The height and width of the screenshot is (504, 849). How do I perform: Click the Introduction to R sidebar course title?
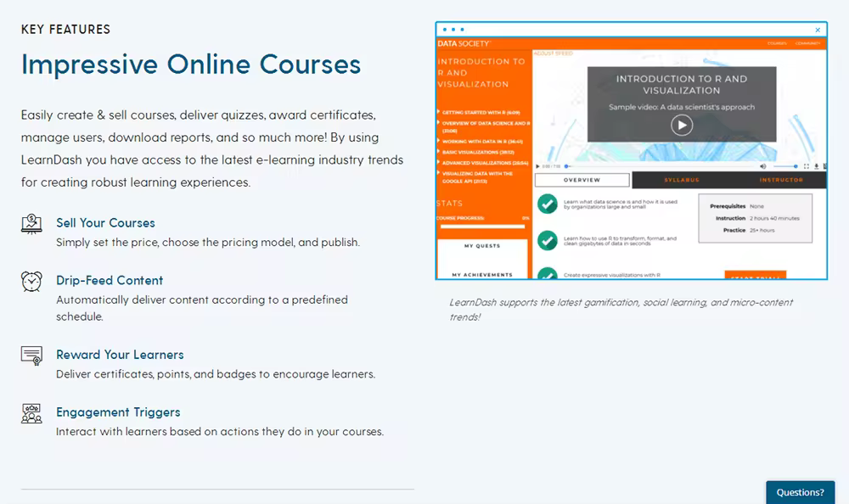click(x=481, y=72)
